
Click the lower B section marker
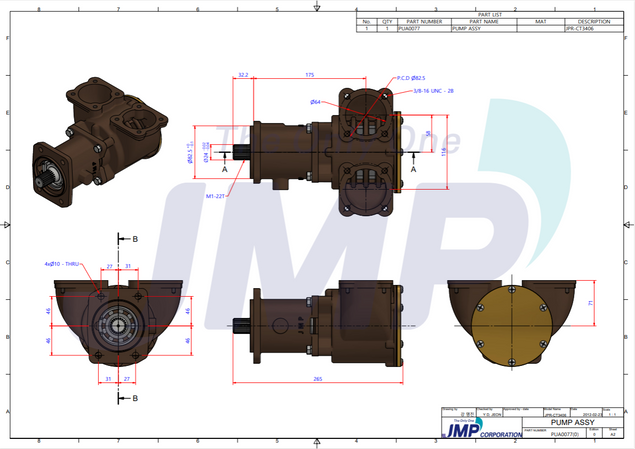click(x=133, y=398)
